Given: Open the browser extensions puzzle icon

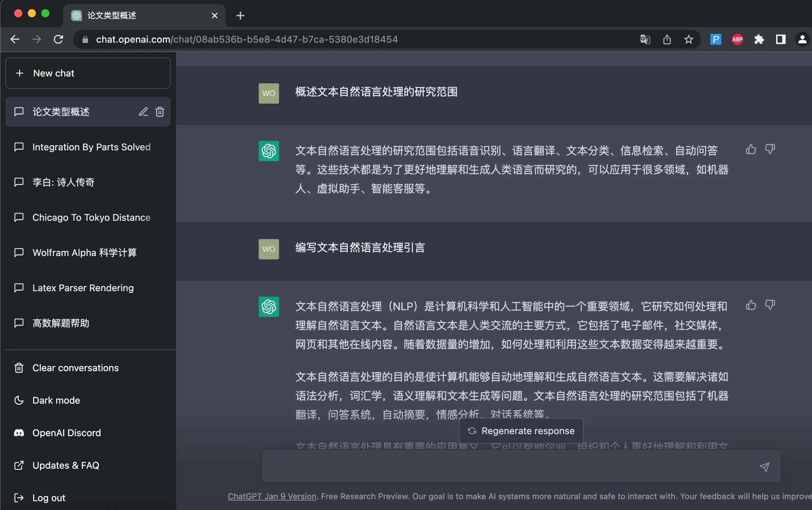Looking at the screenshot, I should tap(759, 39).
